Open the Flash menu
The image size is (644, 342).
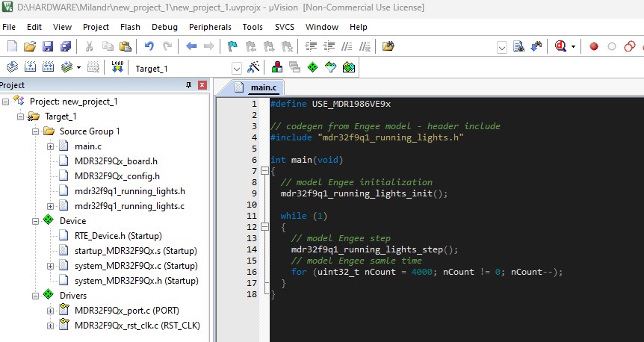130,27
